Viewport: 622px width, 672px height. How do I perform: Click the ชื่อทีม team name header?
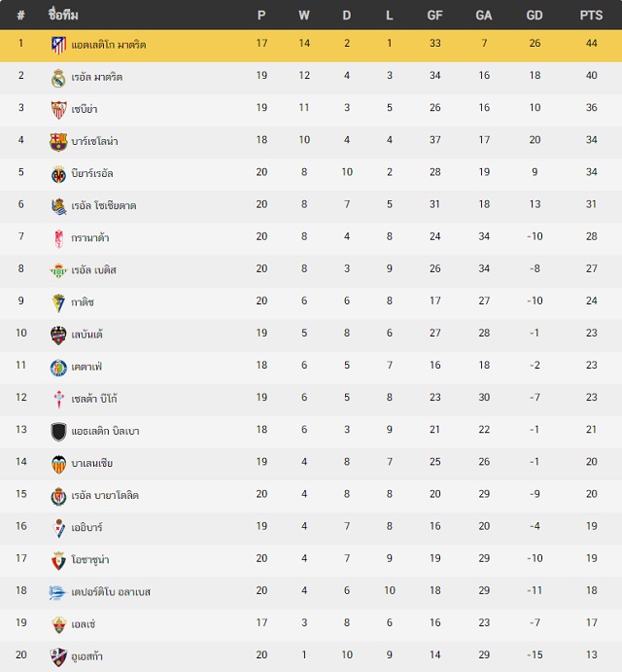pyautogui.click(x=63, y=15)
